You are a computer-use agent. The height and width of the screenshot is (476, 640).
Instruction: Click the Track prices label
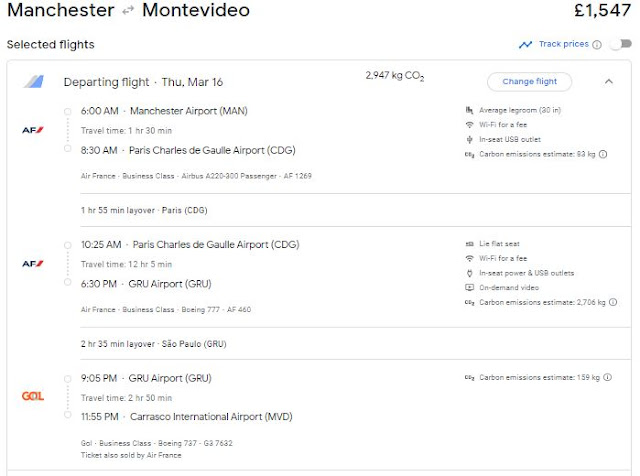pos(564,44)
